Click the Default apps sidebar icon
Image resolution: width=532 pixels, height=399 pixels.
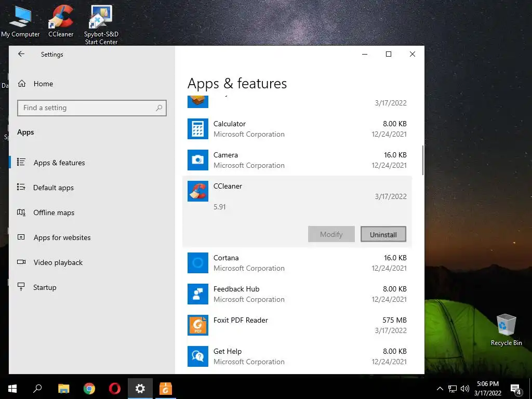click(x=21, y=187)
